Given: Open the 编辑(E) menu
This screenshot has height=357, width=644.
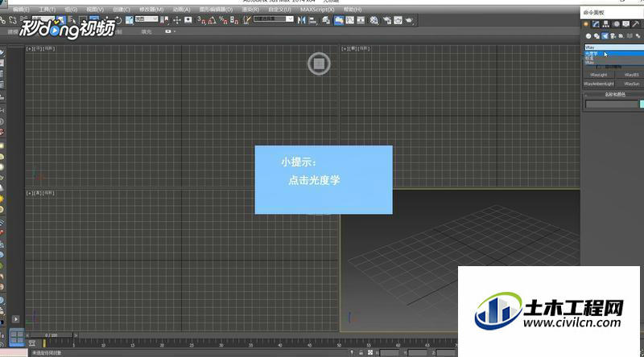Looking at the screenshot, I should pos(21,9).
